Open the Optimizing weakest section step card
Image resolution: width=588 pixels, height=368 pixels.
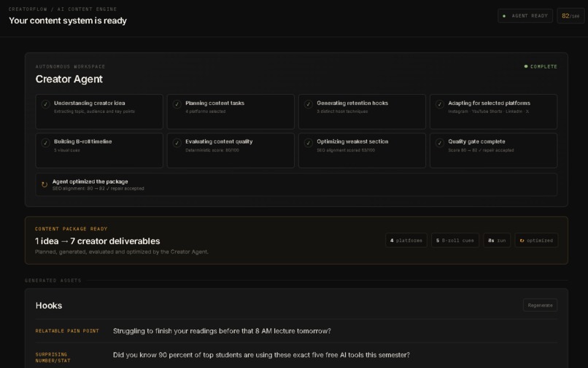click(362, 150)
